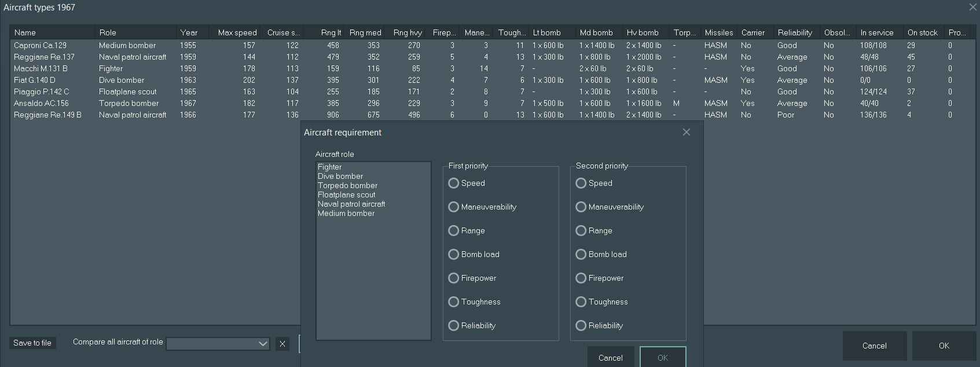Sort table by On stock column header

point(924,32)
